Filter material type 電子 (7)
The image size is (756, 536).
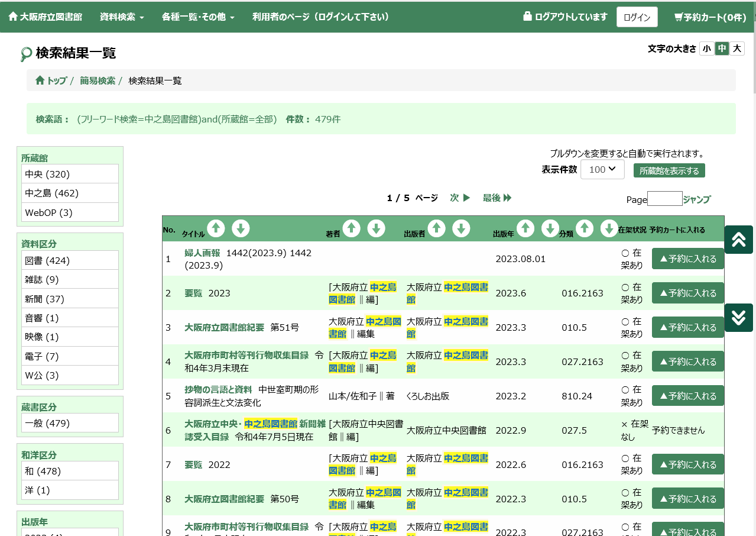point(70,356)
